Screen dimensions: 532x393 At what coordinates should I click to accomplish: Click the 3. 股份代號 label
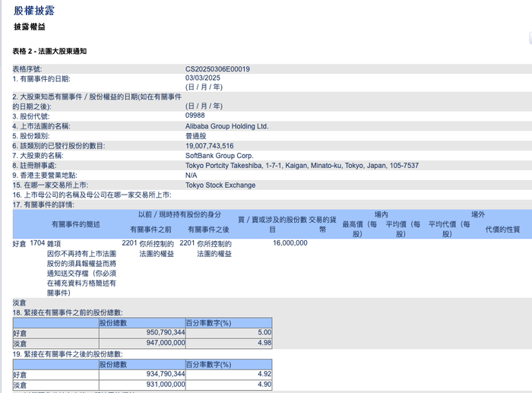[31, 116]
